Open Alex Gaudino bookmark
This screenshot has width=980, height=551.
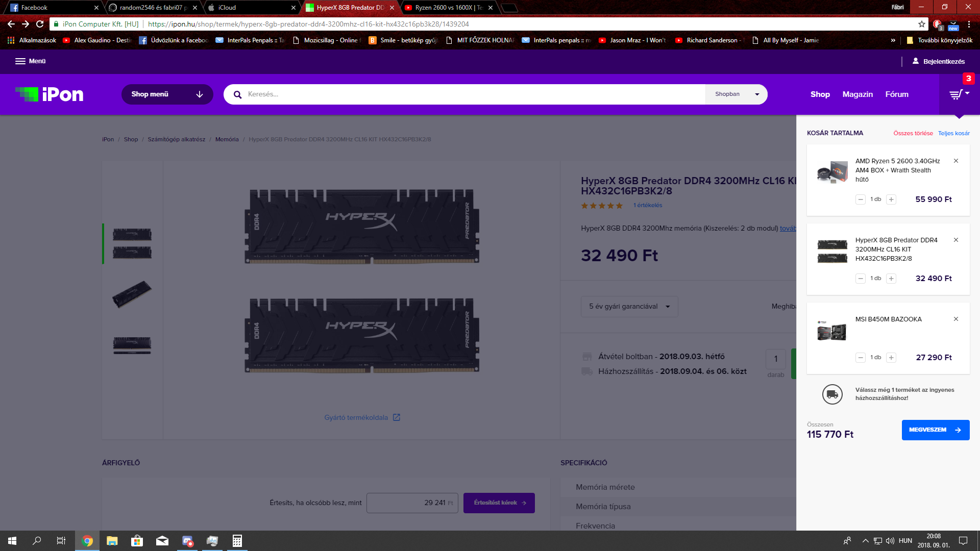point(97,40)
